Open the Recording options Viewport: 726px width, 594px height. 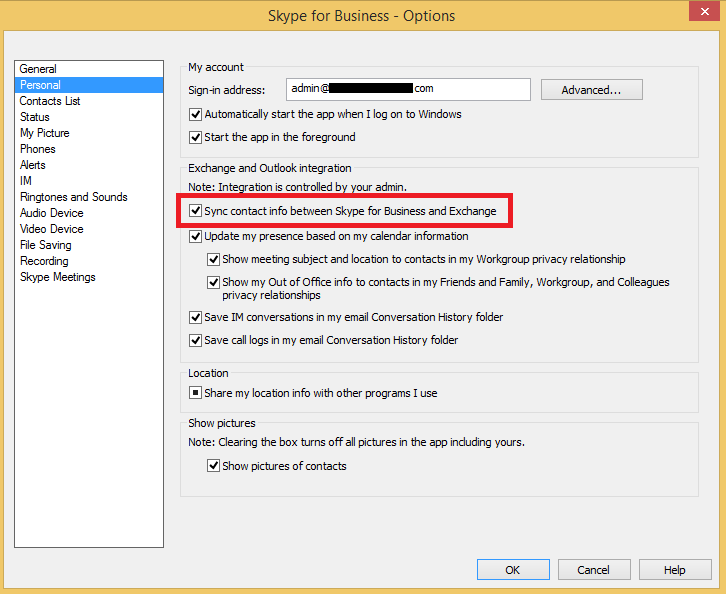[44, 261]
